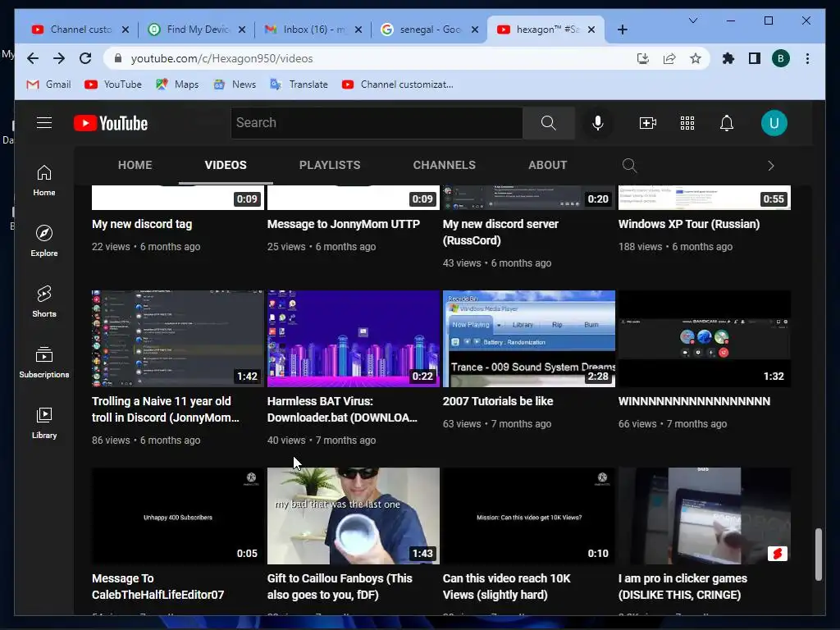Open Message To CalebTheHalfLifeEditor07 title
The width and height of the screenshot is (840, 630).
(158, 587)
